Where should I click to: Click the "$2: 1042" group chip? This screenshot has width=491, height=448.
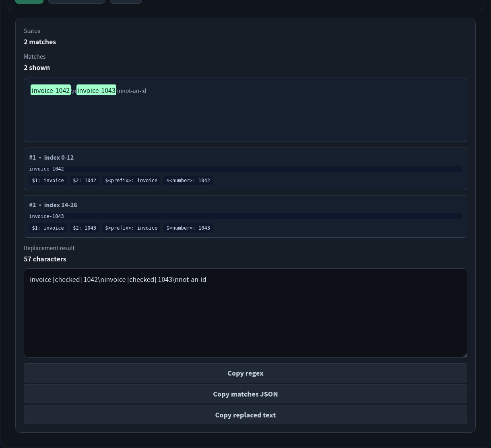pos(85,181)
